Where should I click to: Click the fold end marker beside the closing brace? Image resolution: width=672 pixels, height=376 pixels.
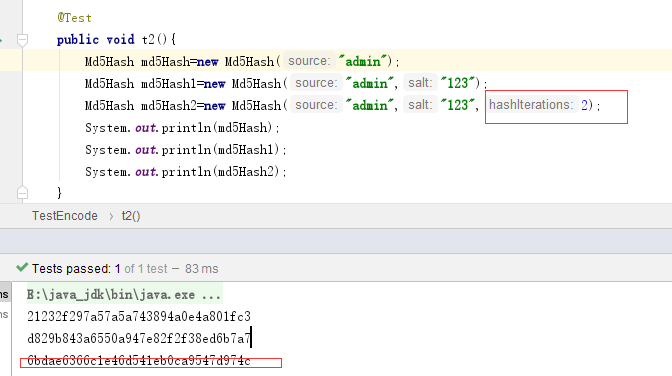click(x=22, y=193)
